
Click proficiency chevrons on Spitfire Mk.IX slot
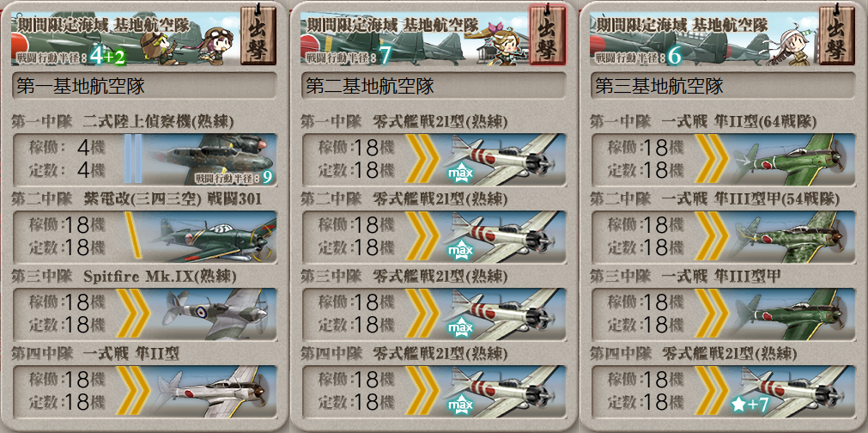(x=133, y=314)
